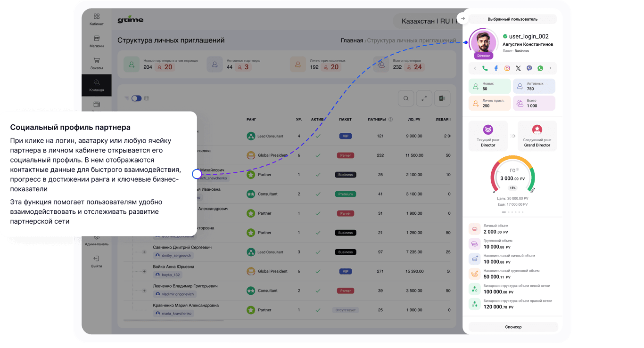Click the X (Twitter) social icon
The image size is (644, 348).
518,68
